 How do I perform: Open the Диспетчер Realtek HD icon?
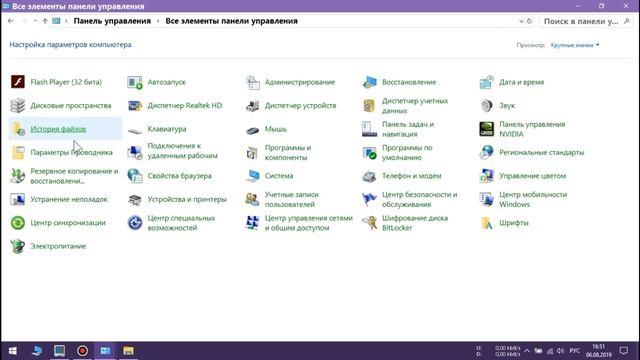pos(135,105)
